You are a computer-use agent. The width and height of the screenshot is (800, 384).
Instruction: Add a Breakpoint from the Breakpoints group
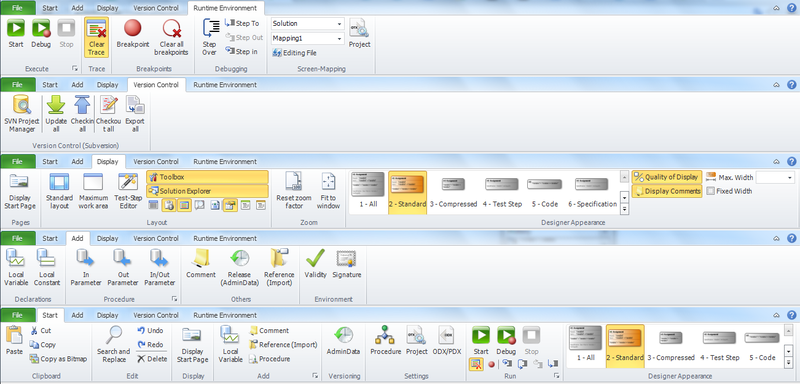[133, 33]
